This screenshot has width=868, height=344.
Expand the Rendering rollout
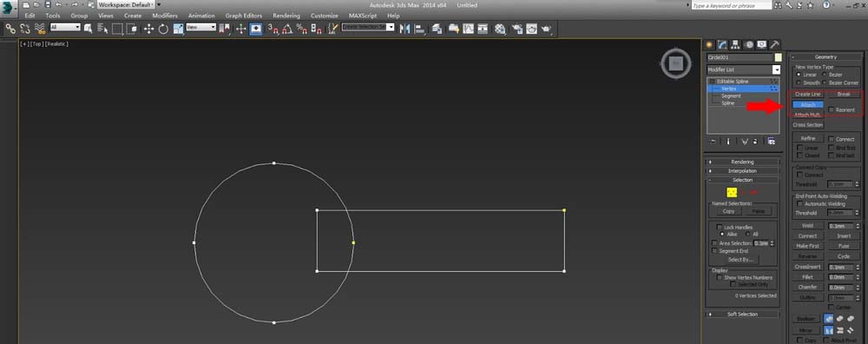(x=742, y=162)
